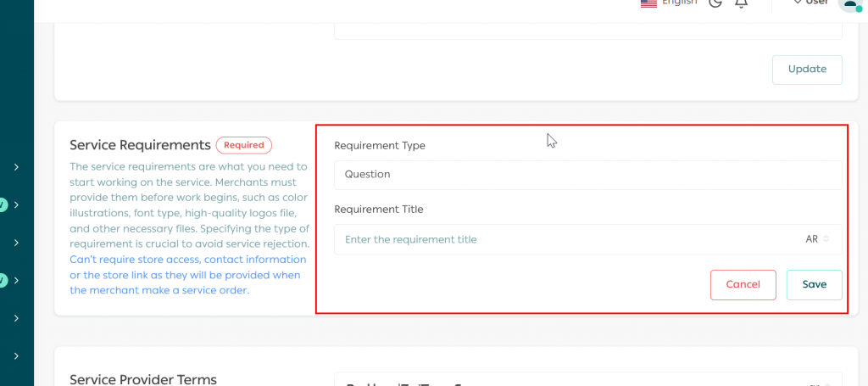
Task: Change the AR language selector in title field
Action: (817, 239)
